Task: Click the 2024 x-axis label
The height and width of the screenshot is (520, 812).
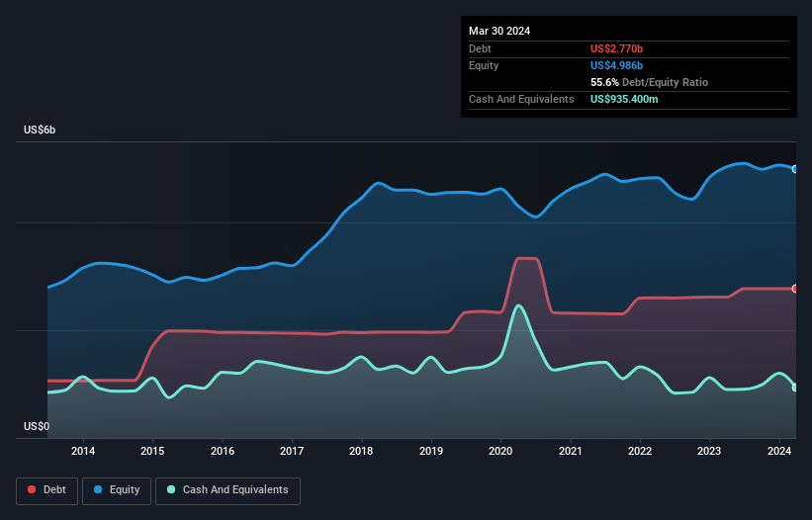Action: pyautogui.click(x=779, y=451)
